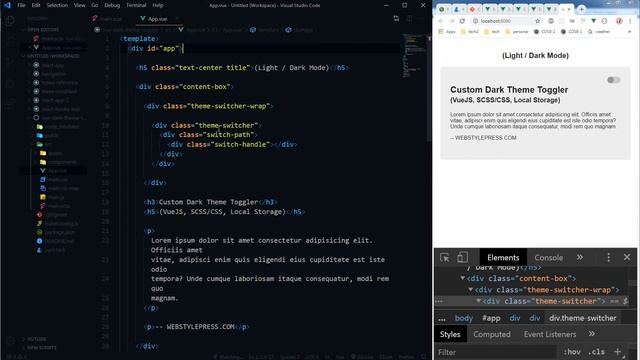Open the Chrome profile avatar

tap(619, 21)
